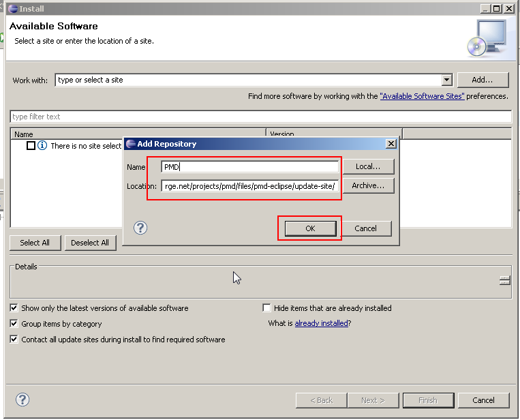Sort by the Name column header
Image resolution: width=520 pixels, height=420 pixels.
point(138,134)
